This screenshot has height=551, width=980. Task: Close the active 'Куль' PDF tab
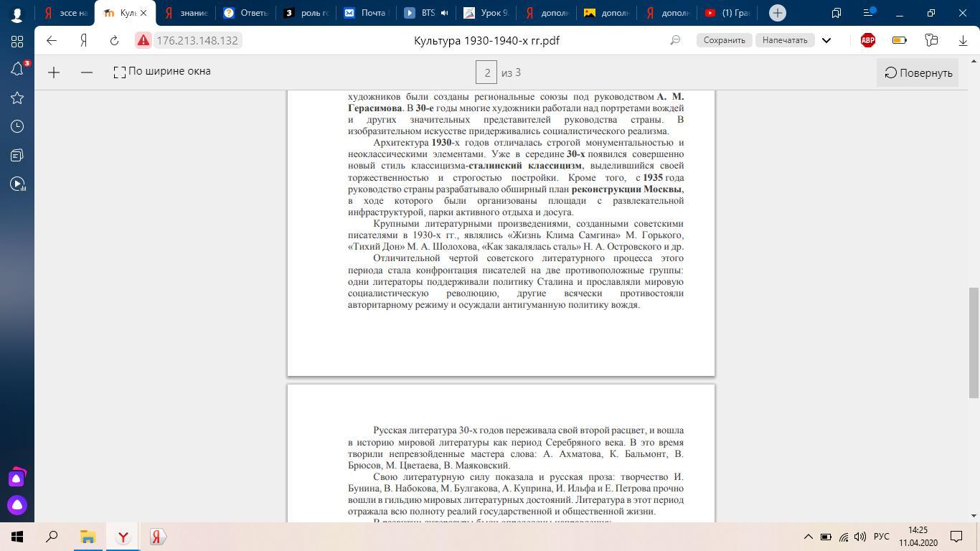pyautogui.click(x=143, y=13)
